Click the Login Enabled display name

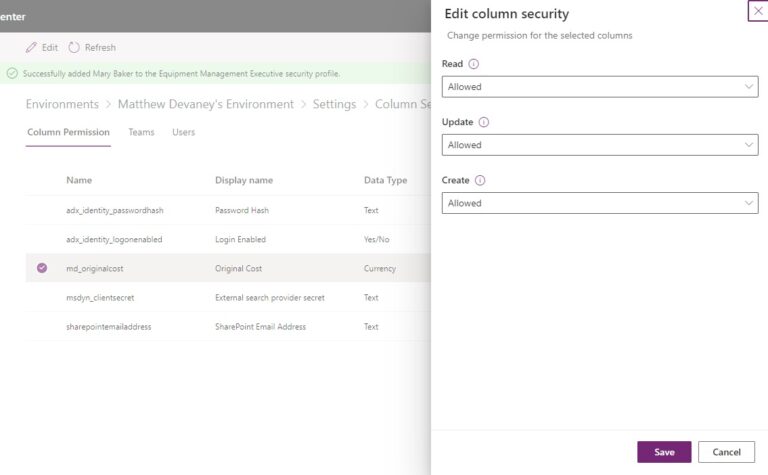point(240,239)
